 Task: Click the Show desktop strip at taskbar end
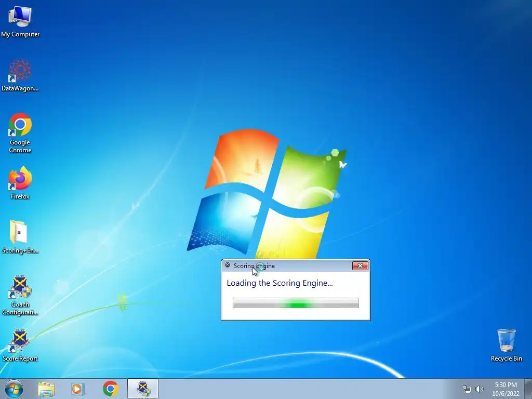(528, 389)
